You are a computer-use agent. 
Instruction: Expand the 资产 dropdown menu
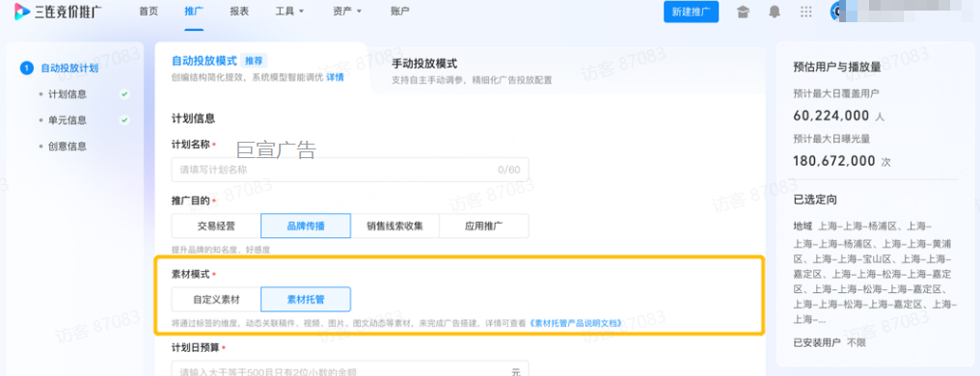pos(347,12)
